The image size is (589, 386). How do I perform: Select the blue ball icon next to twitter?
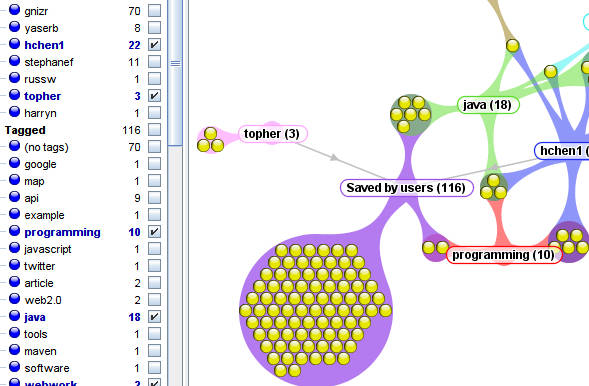14,265
